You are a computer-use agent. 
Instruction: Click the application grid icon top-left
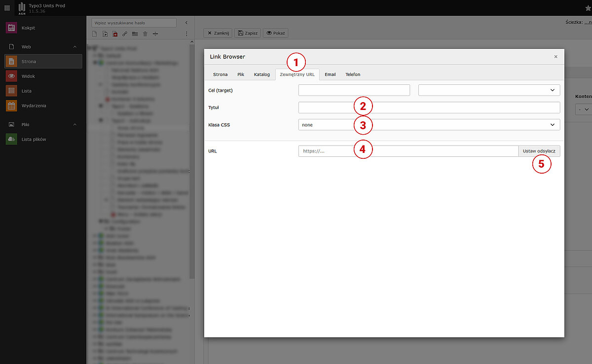click(7, 7)
